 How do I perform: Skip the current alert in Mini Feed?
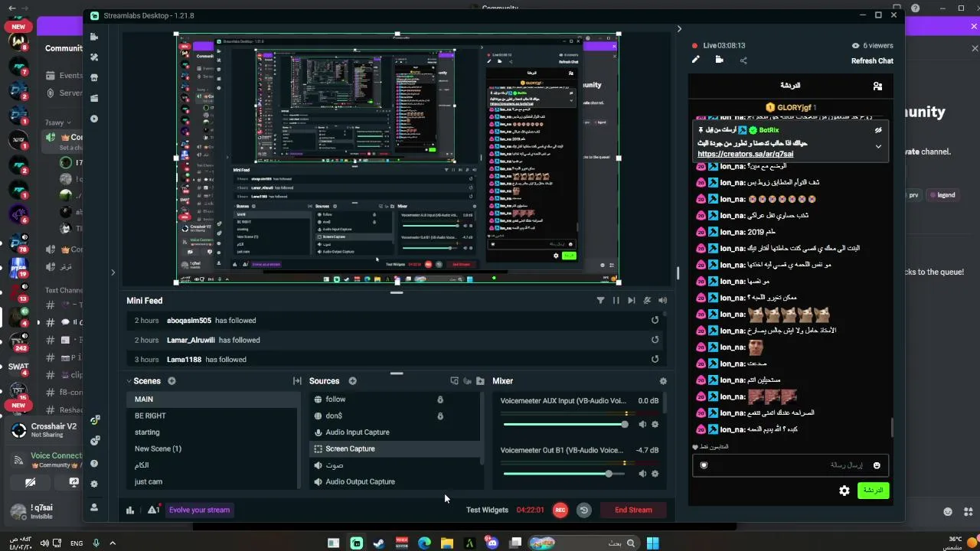pos(631,301)
